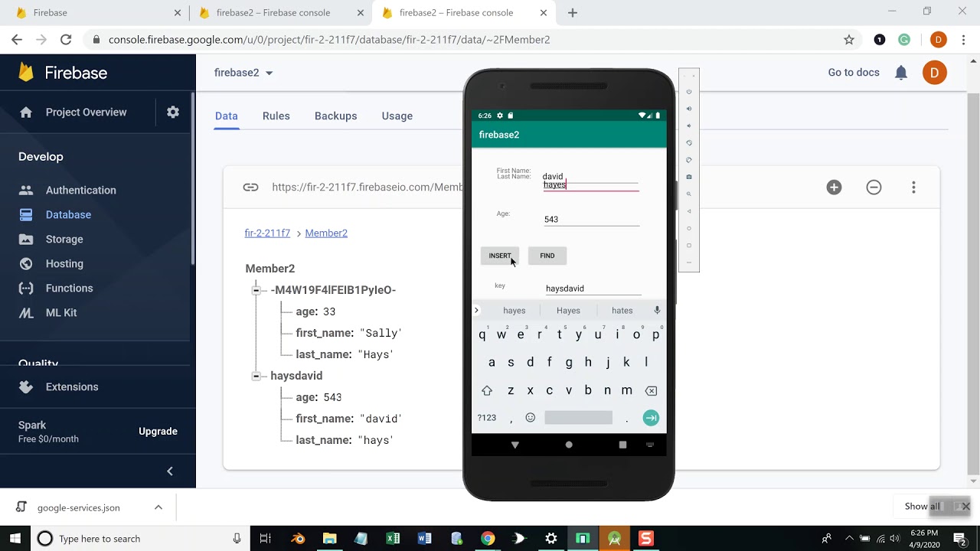Click Upgrade plan button
Image resolution: width=980 pixels, height=551 pixels.
[x=158, y=432]
